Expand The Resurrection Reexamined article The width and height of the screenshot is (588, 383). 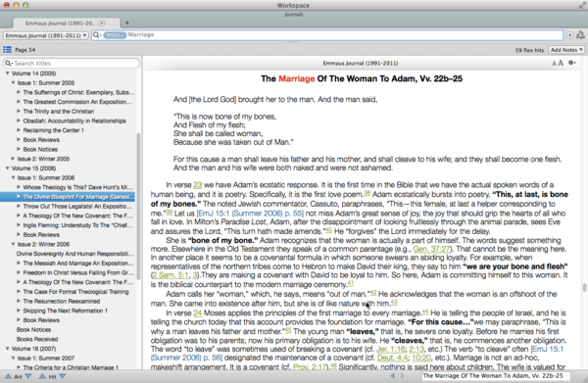click(19, 302)
